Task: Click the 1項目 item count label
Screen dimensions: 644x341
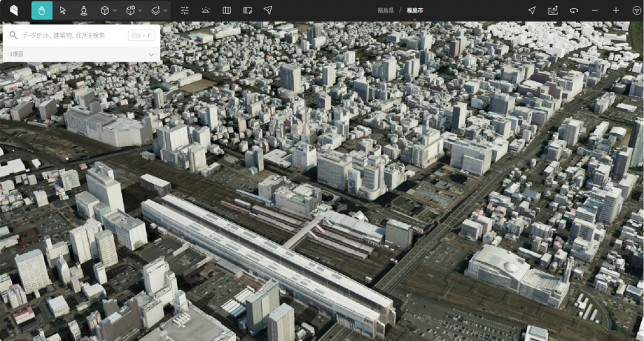Action: coord(17,54)
